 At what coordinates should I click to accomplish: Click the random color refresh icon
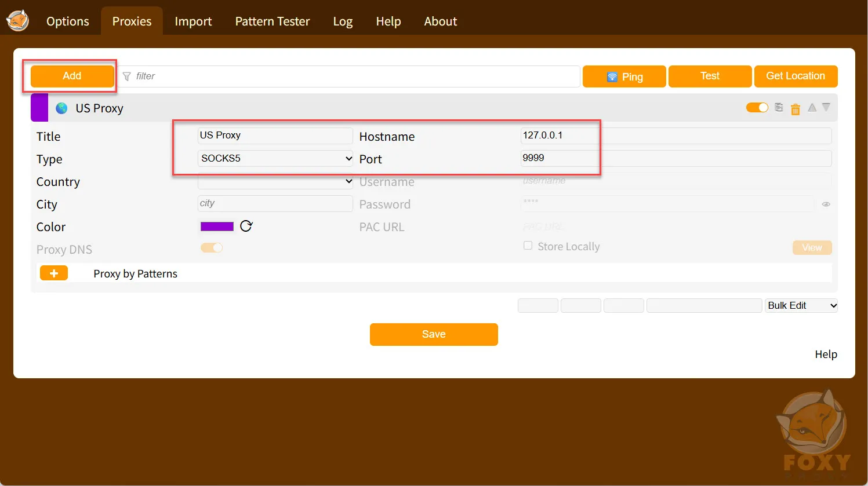[x=246, y=226]
